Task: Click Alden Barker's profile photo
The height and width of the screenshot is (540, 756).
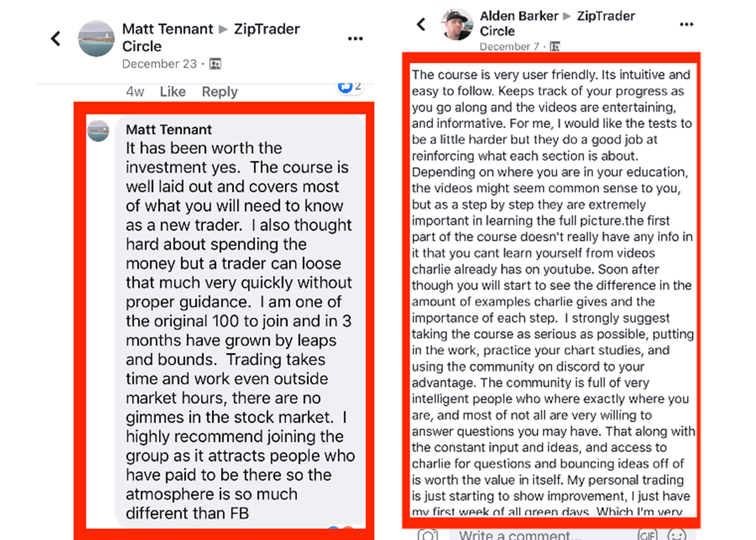Action: tap(457, 24)
